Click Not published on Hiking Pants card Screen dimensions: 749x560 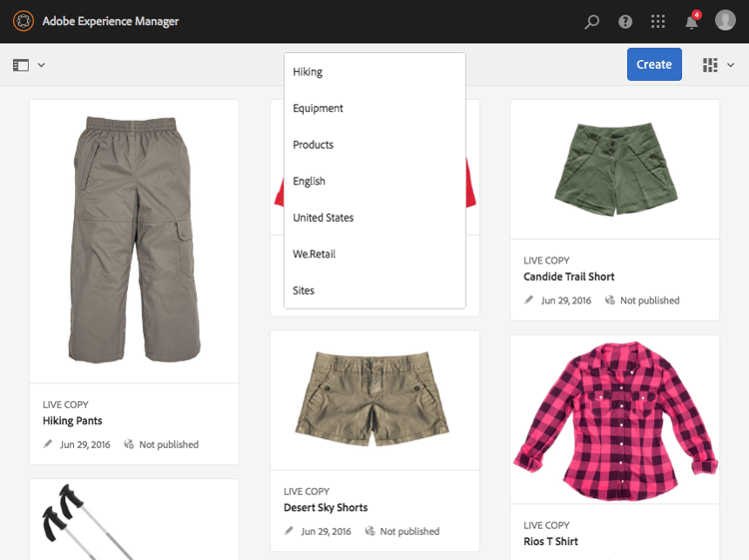pos(169,444)
